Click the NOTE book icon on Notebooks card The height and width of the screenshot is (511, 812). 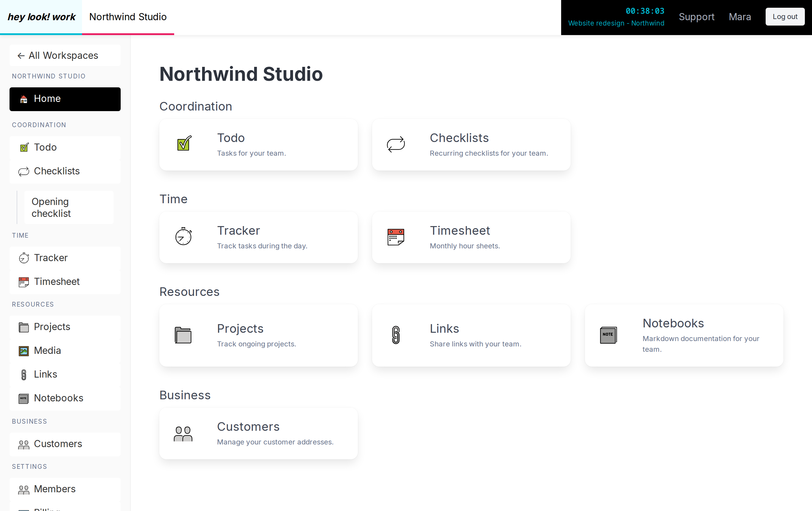(608, 335)
